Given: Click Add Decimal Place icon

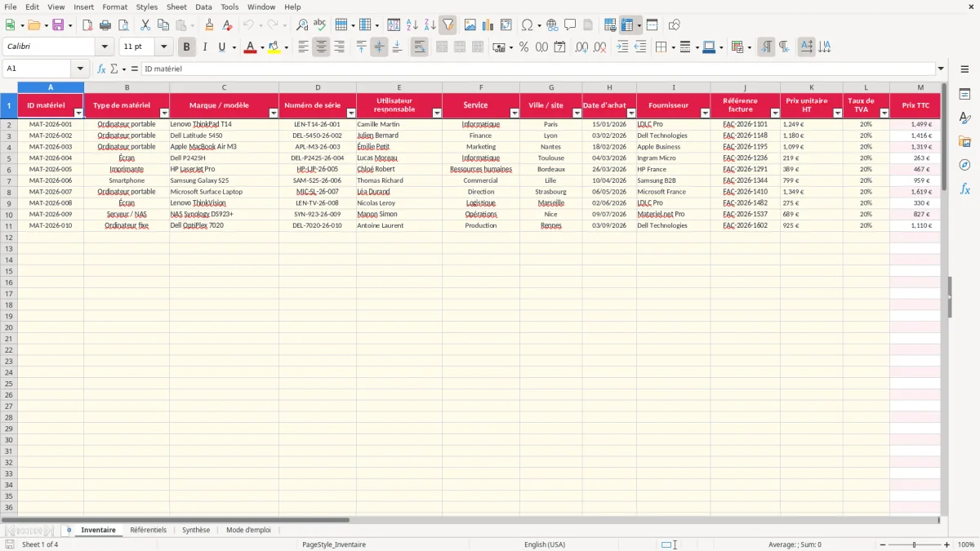Looking at the screenshot, I should 581,47.
